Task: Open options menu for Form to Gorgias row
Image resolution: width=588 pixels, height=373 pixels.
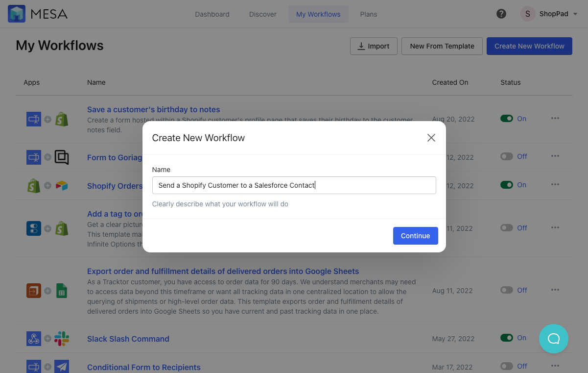Action: click(x=555, y=156)
